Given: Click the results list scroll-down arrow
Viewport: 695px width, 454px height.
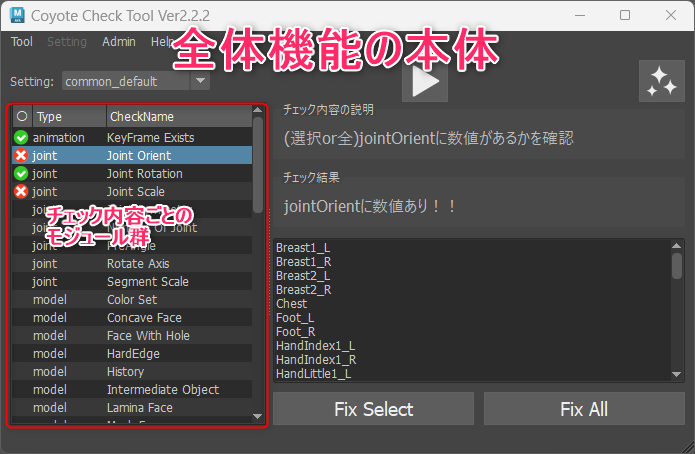Looking at the screenshot, I should pyautogui.click(x=676, y=374).
